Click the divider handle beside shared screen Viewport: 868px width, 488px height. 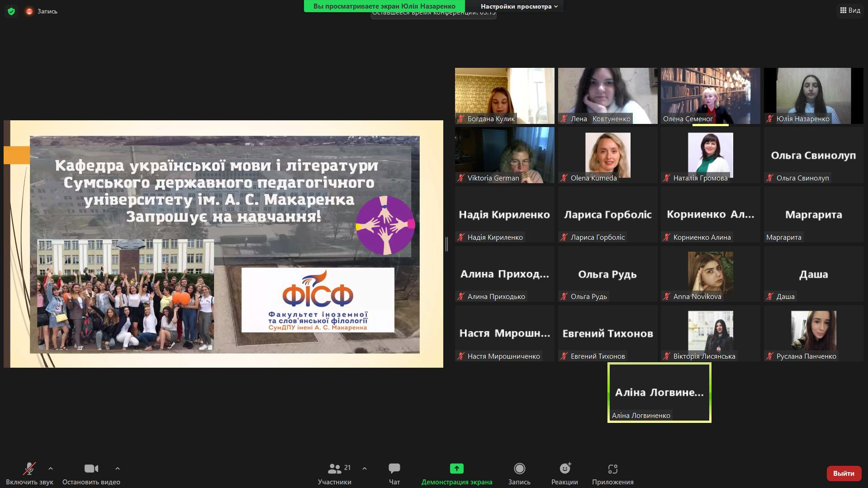coord(446,244)
